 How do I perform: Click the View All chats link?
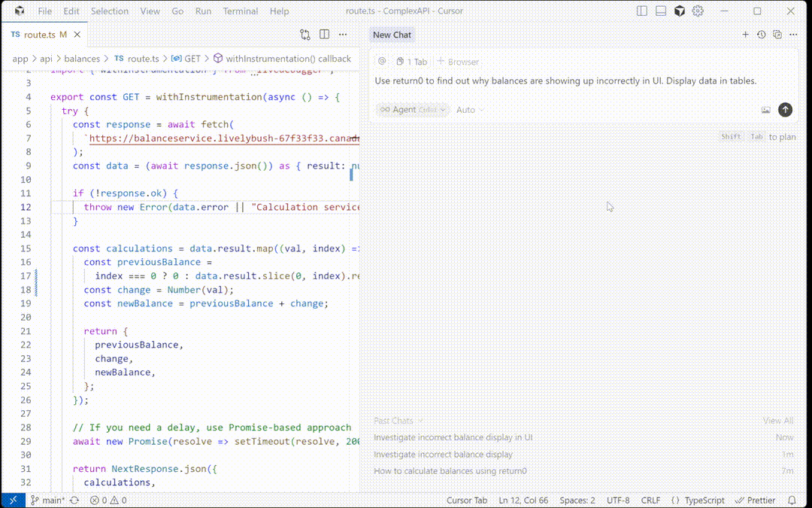tap(780, 419)
